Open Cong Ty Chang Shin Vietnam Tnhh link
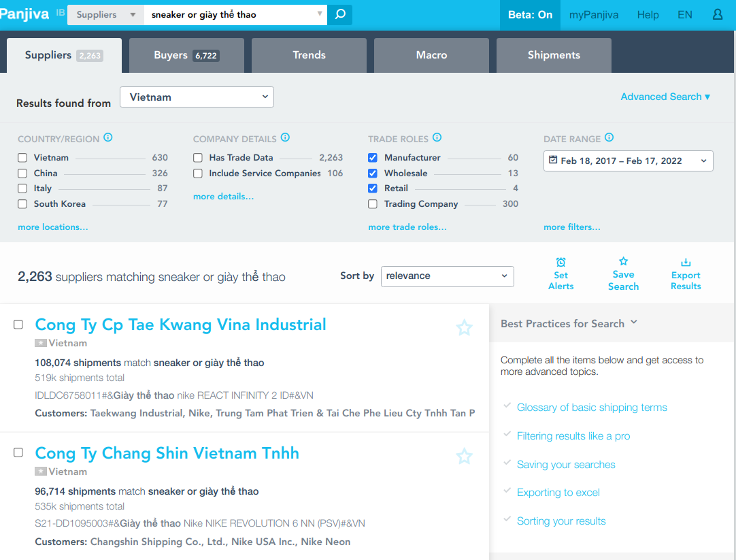 tap(167, 453)
